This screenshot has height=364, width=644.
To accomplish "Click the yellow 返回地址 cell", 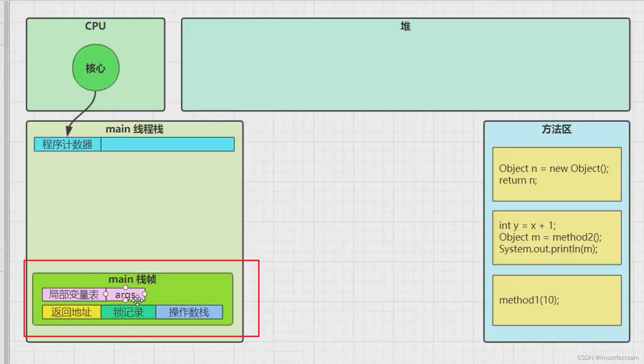I will tap(71, 312).
